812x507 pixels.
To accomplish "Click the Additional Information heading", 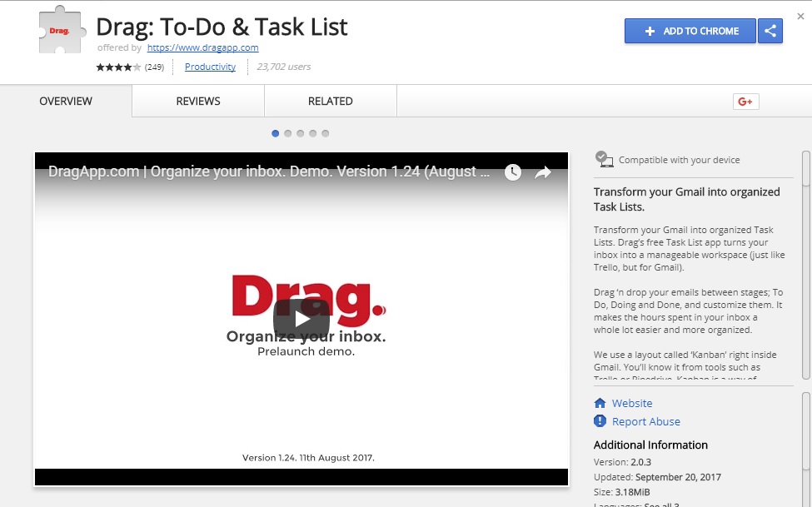I will (x=650, y=445).
